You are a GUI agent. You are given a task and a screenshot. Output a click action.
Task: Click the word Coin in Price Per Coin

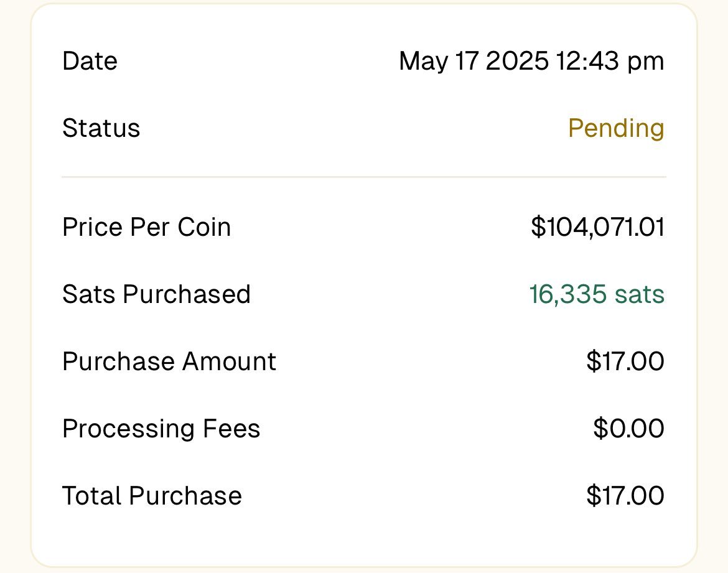point(204,227)
